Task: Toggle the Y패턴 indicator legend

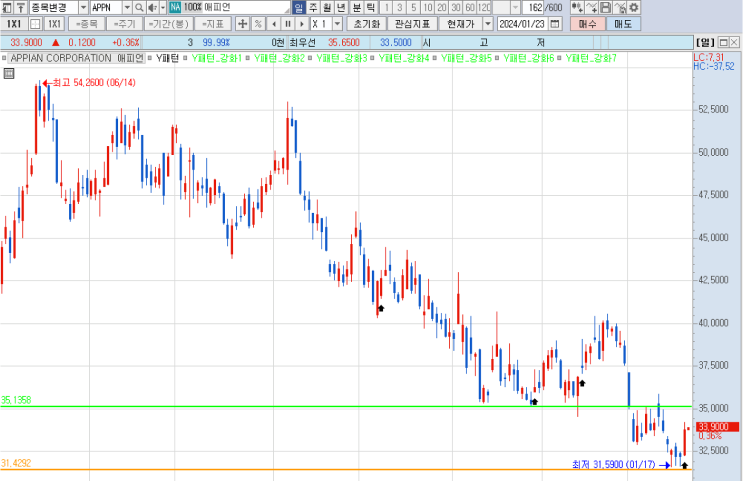Action: point(167,58)
